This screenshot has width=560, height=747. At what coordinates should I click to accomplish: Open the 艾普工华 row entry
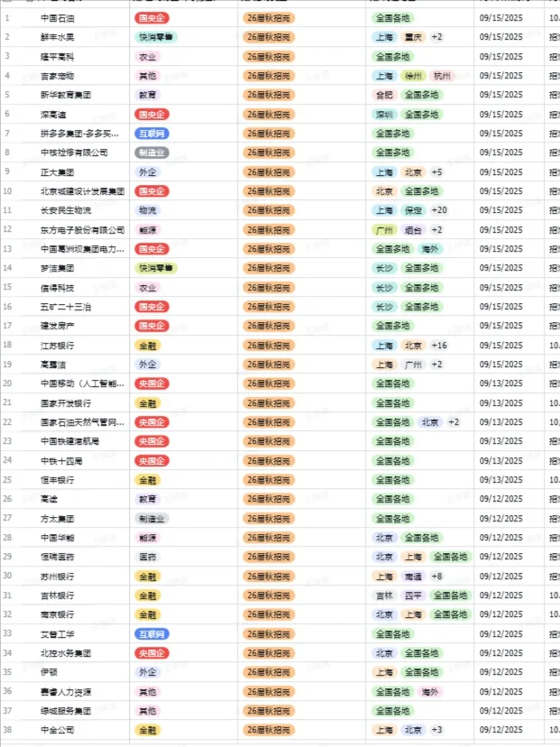click(57, 634)
